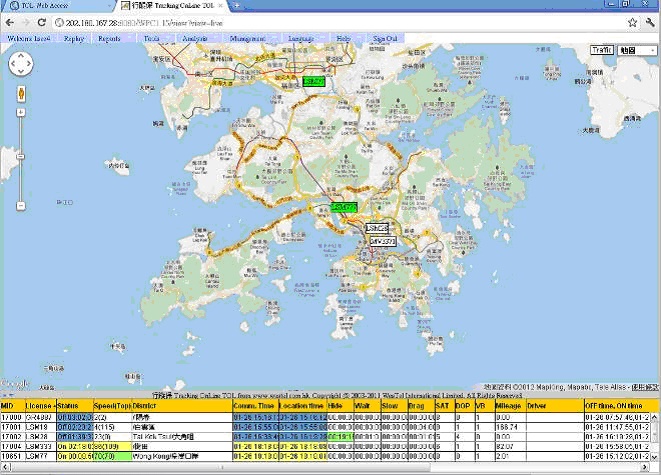Reload the page with the refresh icon
Image resolution: width=661 pixels, height=475 pixels.
click(x=41, y=22)
